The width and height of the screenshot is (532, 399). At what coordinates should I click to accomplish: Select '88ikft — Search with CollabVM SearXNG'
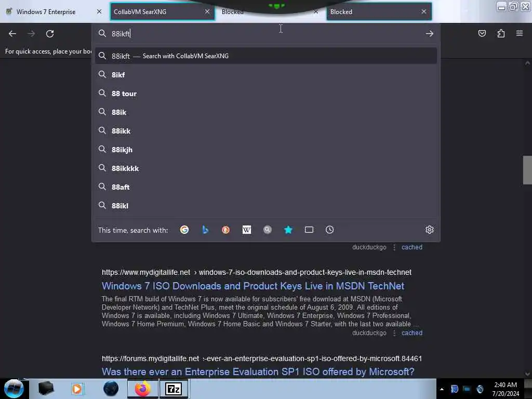coord(265,56)
